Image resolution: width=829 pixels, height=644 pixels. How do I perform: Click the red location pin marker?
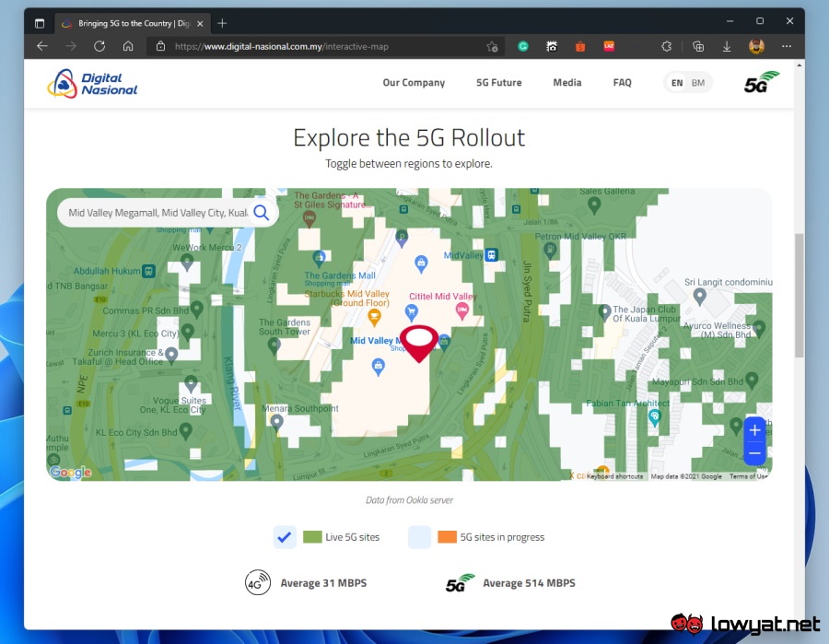tap(419, 342)
